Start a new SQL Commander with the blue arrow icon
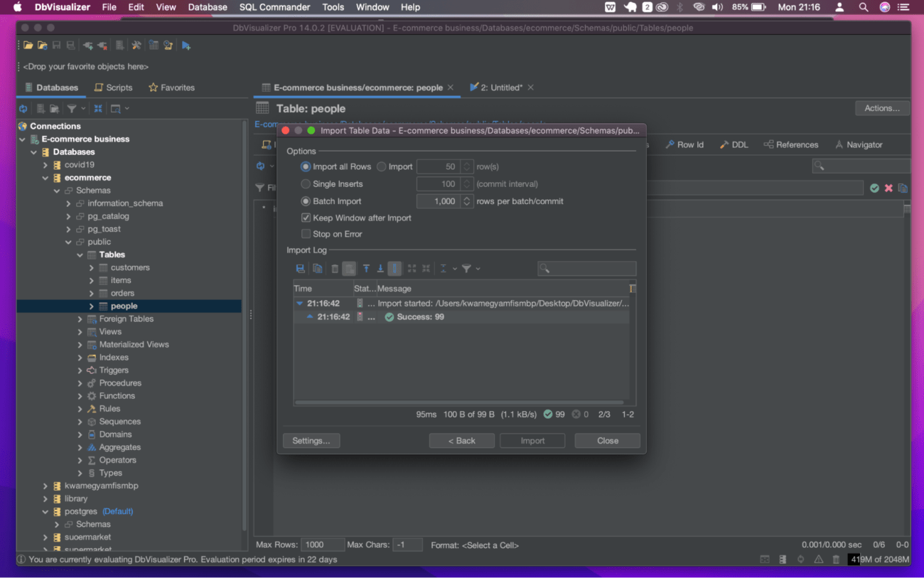This screenshot has height=578, width=924. pyautogui.click(x=187, y=45)
